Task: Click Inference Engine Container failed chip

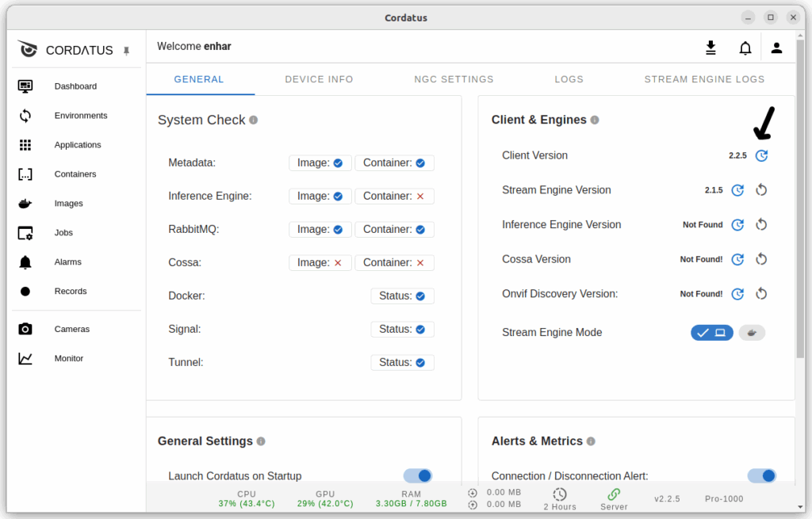Action: click(395, 197)
